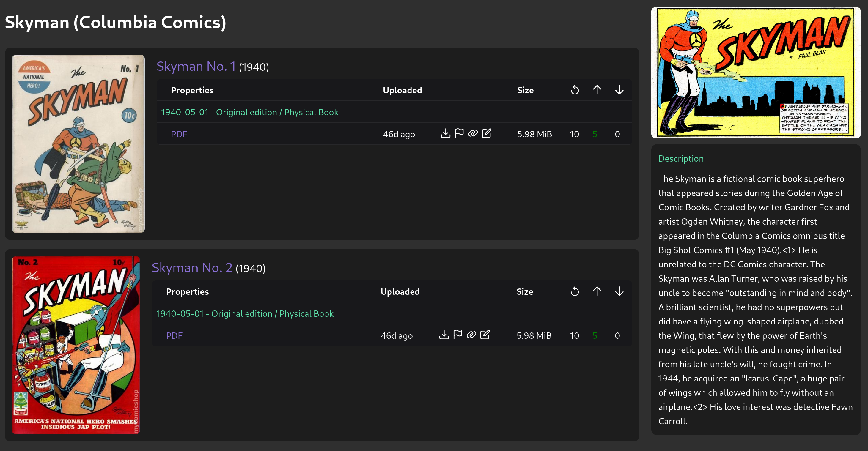Download the Skyman No. 2 PDF
The image size is (868, 451).
pyautogui.click(x=444, y=335)
